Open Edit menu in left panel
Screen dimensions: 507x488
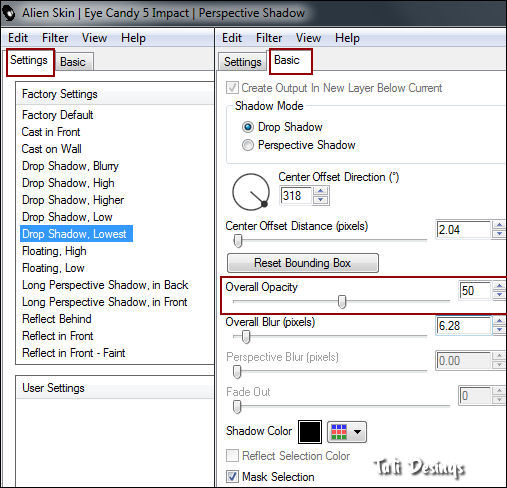[18, 38]
